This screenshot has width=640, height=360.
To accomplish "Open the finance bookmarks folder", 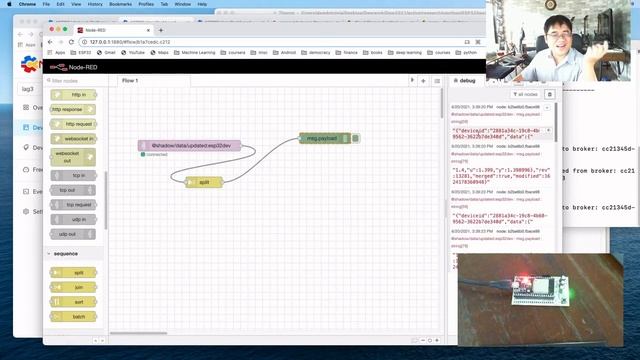I will 347,53.
